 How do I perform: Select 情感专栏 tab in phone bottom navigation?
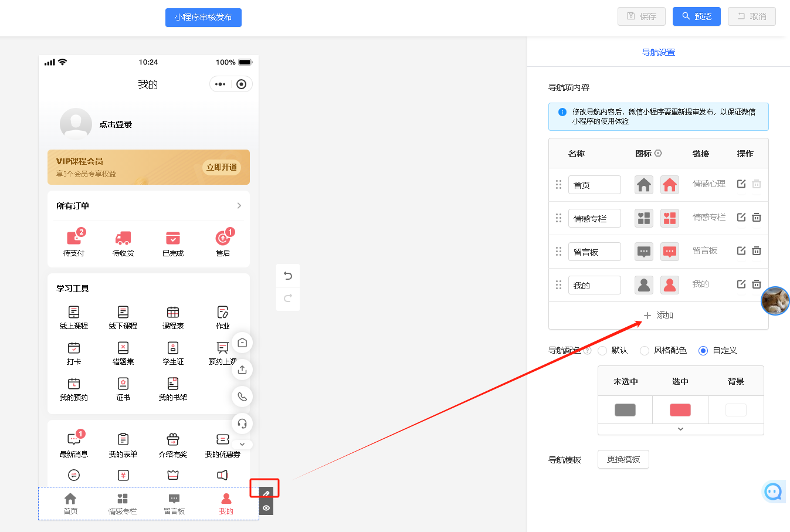point(123,503)
